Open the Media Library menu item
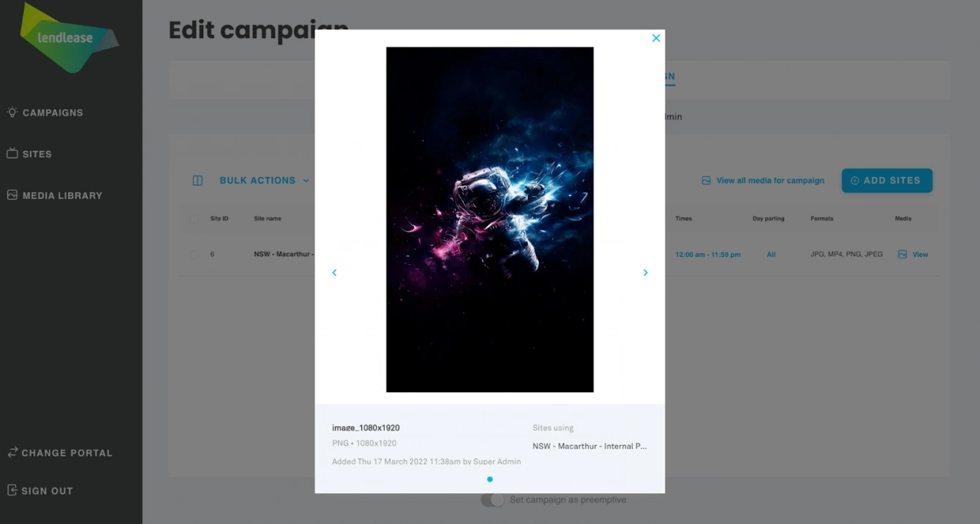This screenshot has width=980, height=524. click(x=62, y=195)
